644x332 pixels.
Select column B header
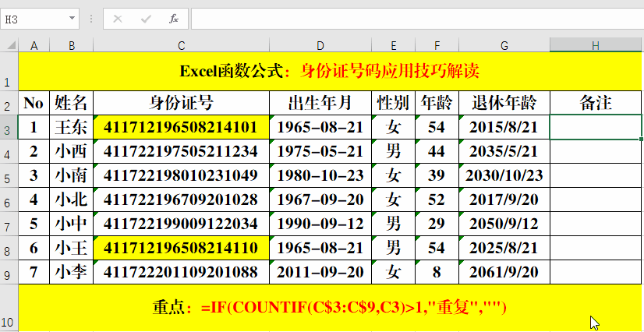[72, 45]
